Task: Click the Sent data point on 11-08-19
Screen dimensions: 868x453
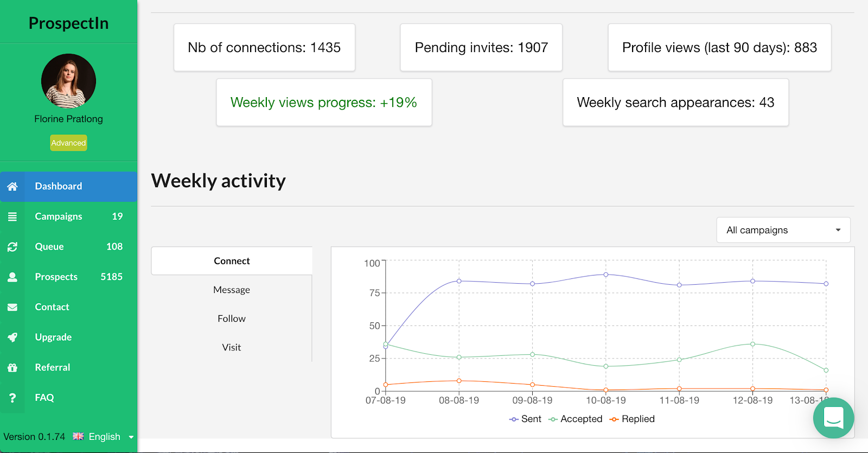Action: (679, 285)
